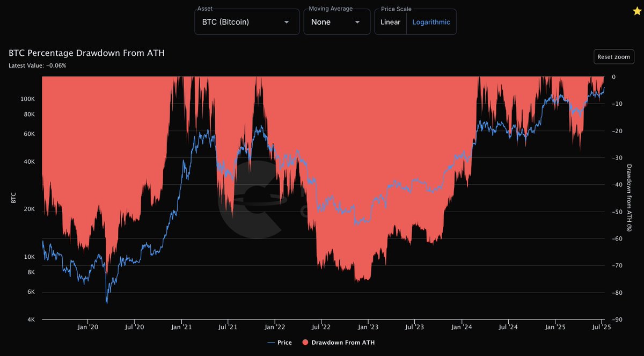The width and height of the screenshot is (644, 356).
Task: Click the 6K price axis label
Action: point(31,293)
